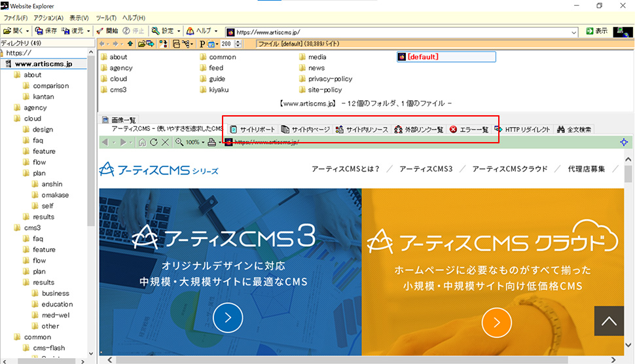Click the preview stop X icon
The image size is (635, 364).
click(165, 142)
